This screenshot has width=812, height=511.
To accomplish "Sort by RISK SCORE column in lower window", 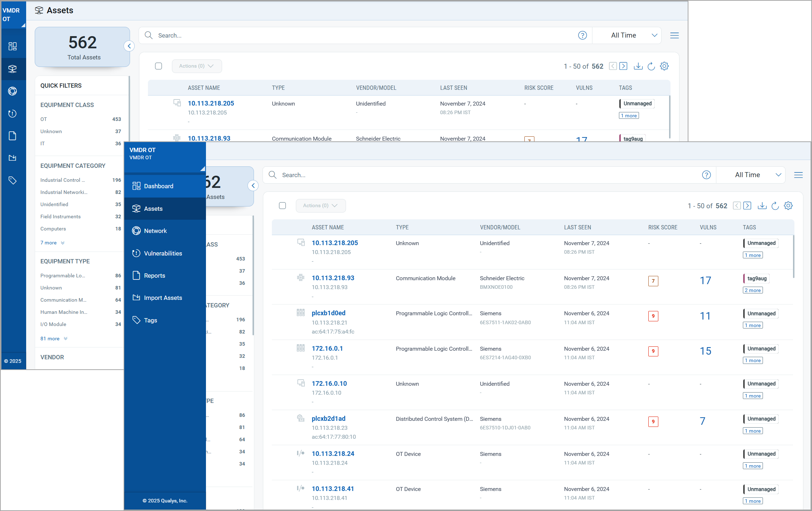I will 663,227.
